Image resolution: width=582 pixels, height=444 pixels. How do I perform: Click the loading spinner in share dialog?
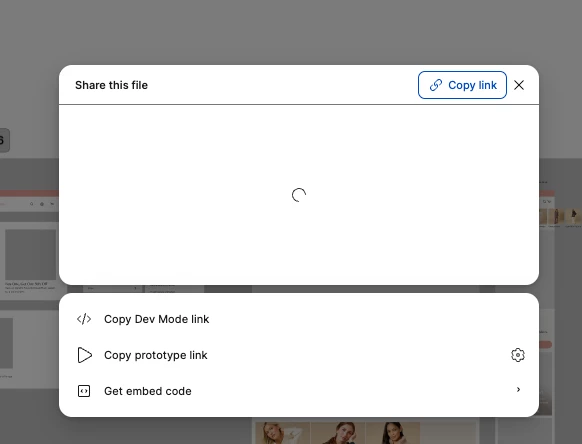299,195
